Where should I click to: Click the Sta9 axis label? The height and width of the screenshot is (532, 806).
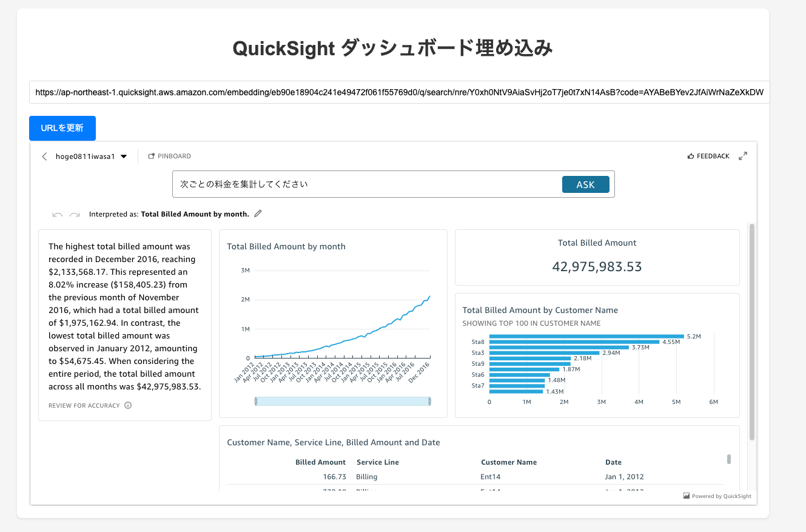coord(478,364)
